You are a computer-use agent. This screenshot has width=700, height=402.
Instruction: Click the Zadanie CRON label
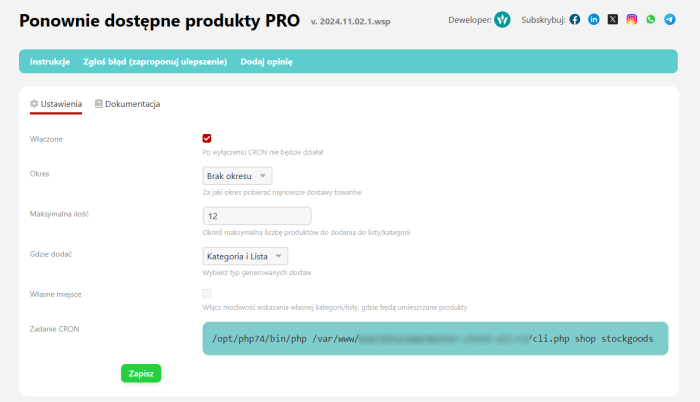[x=54, y=329]
